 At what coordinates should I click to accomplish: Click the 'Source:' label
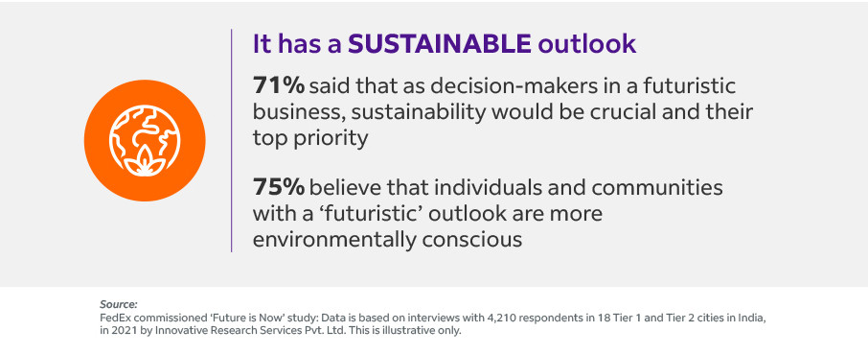coord(119,304)
